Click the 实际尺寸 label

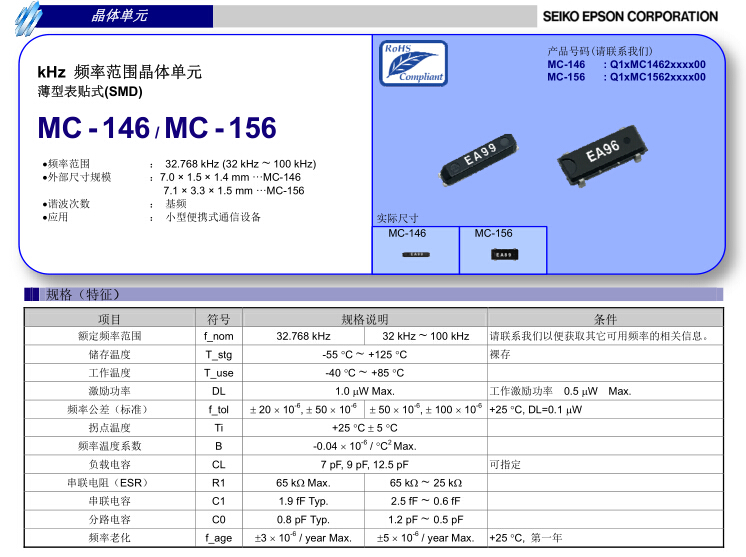[397, 218]
